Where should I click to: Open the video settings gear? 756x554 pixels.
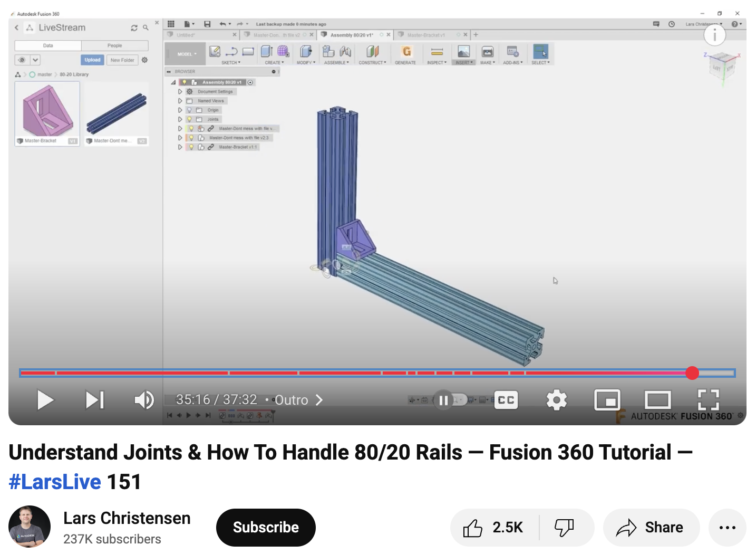[x=556, y=400]
